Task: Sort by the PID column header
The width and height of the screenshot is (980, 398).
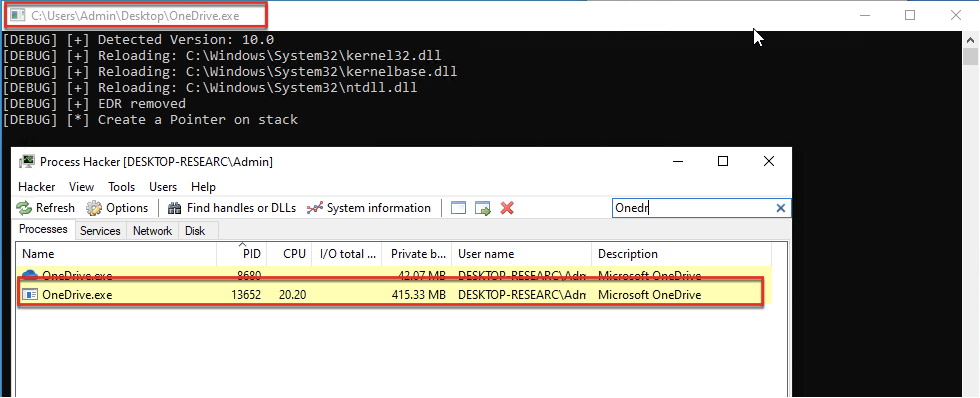Action: (x=242, y=254)
